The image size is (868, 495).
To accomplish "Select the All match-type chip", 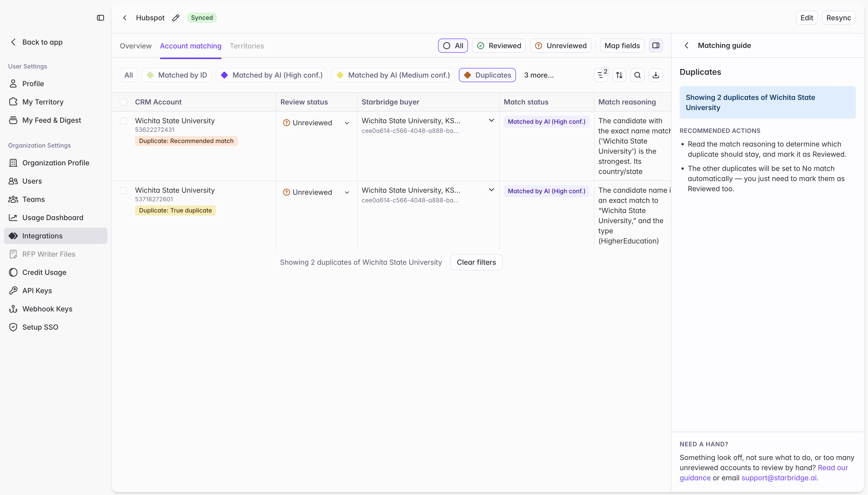I will [129, 75].
